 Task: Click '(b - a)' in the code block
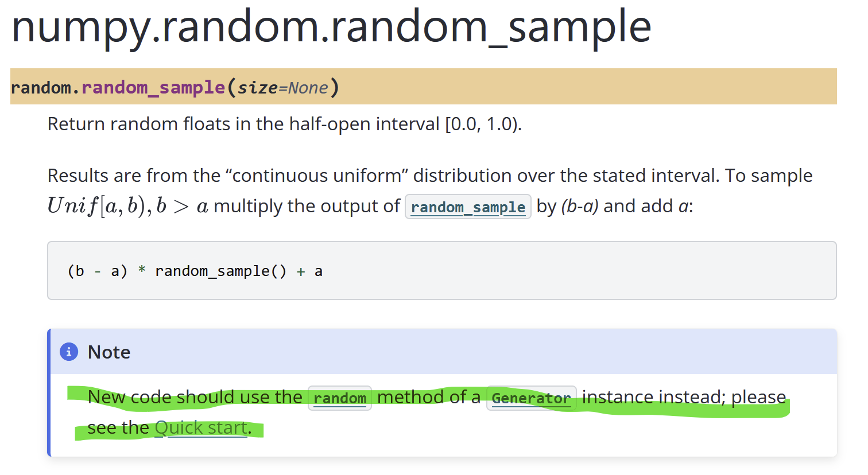pyautogui.click(x=97, y=271)
